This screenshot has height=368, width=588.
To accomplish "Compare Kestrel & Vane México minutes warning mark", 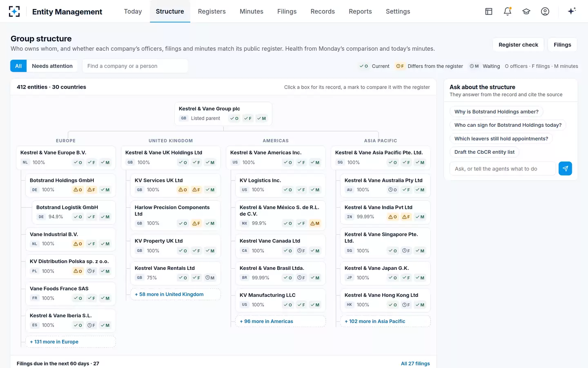I will click(x=315, y=223).
